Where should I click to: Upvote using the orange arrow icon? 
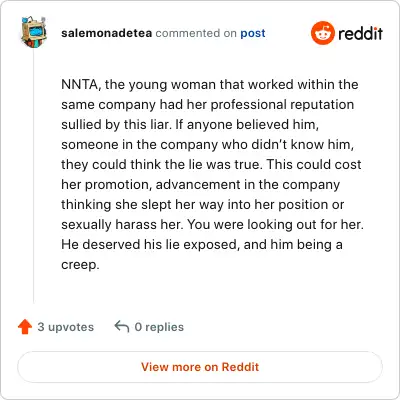[25, 327]
